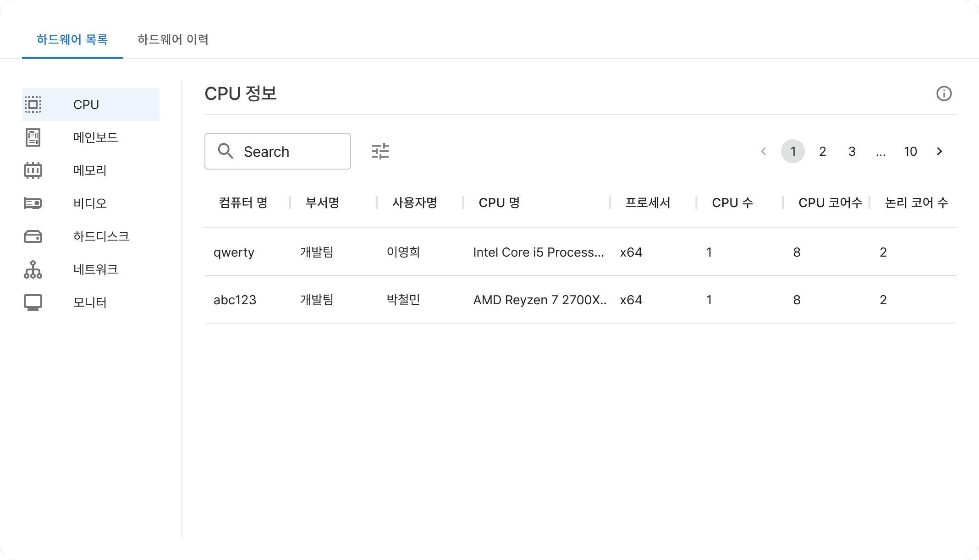
Task: Click the info icon near CPU 정보
Action: pyautogui.click(x=944, y=93)
